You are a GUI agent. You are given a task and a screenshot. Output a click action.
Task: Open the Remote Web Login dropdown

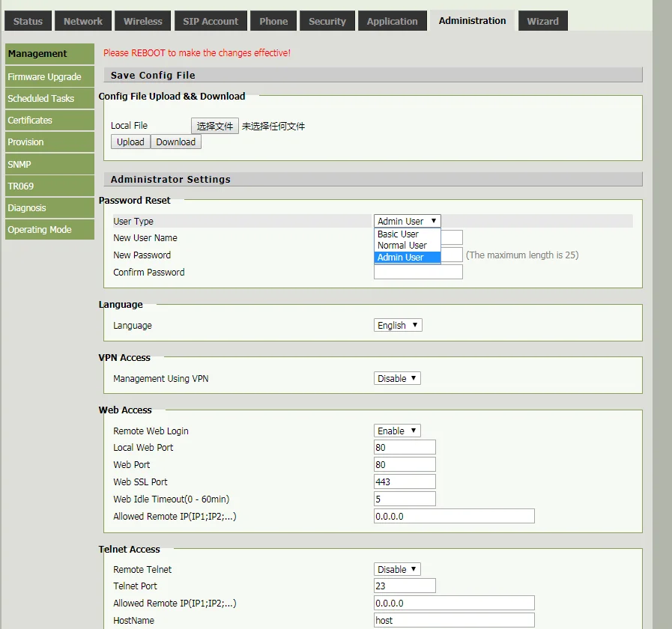pyautogui.click(x=397, y=431)
